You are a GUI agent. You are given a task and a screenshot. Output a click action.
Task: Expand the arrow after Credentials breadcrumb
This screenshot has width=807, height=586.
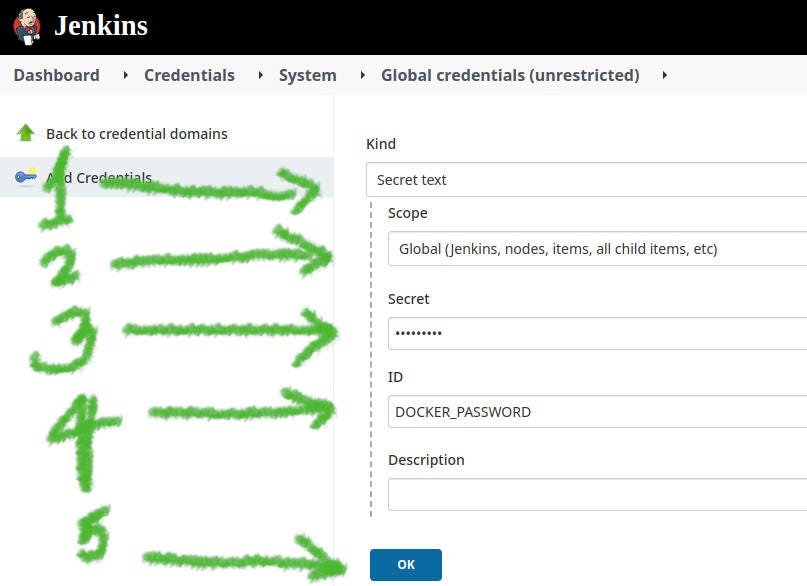(260, 75)
